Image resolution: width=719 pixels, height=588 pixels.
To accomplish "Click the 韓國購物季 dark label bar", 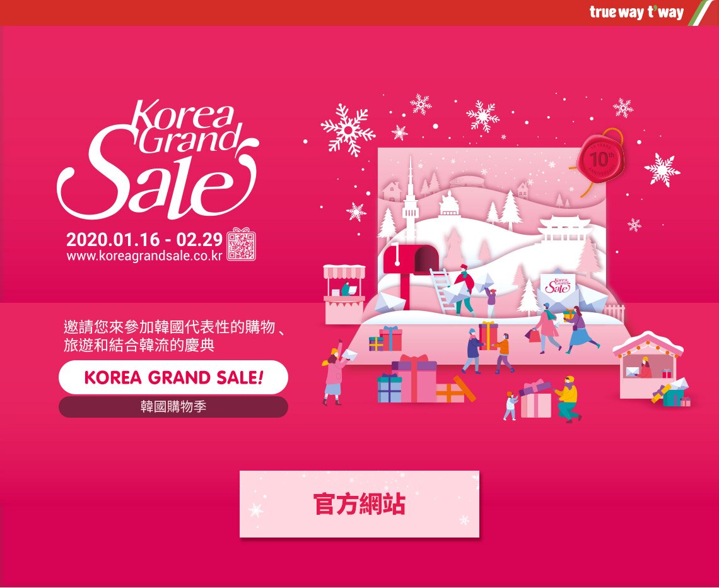I will click(173, 407).
